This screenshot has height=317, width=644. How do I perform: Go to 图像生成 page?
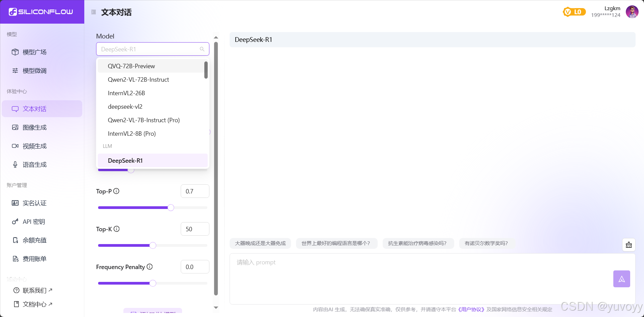tap(42, 127)
